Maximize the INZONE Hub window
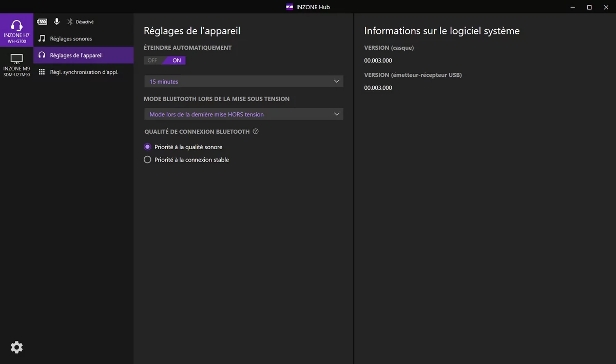This screenshot has width=616, height=364. 589,7
